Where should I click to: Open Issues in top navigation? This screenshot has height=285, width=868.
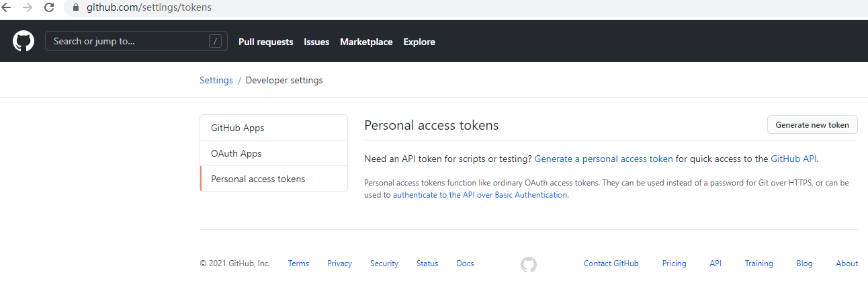pos(316,42)
